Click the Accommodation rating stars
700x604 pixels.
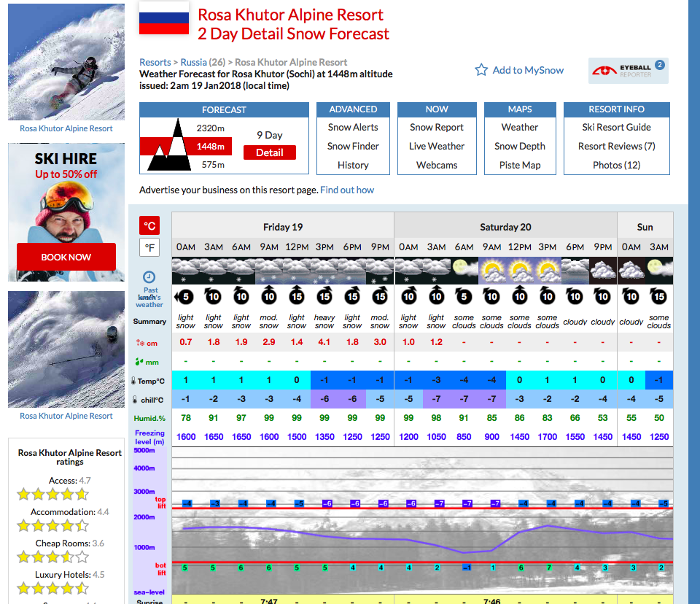(x=52, y=525)
